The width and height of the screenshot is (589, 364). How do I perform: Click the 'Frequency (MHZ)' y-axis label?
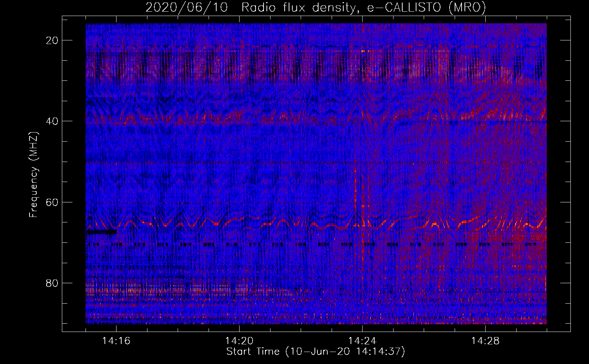point(33,175)
